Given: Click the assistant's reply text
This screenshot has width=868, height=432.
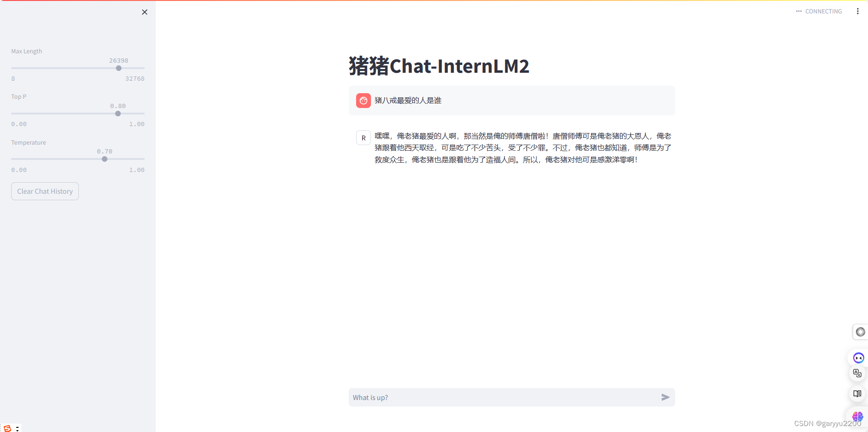Looking at the screenshot, I should [523, 148].
